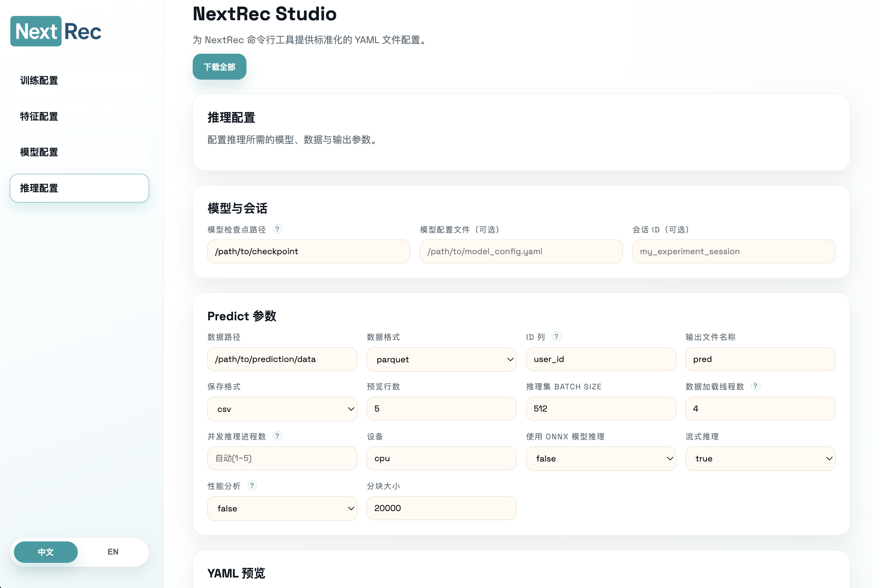Click the 模型检查点路径 input field

click(x=308, y=252)
